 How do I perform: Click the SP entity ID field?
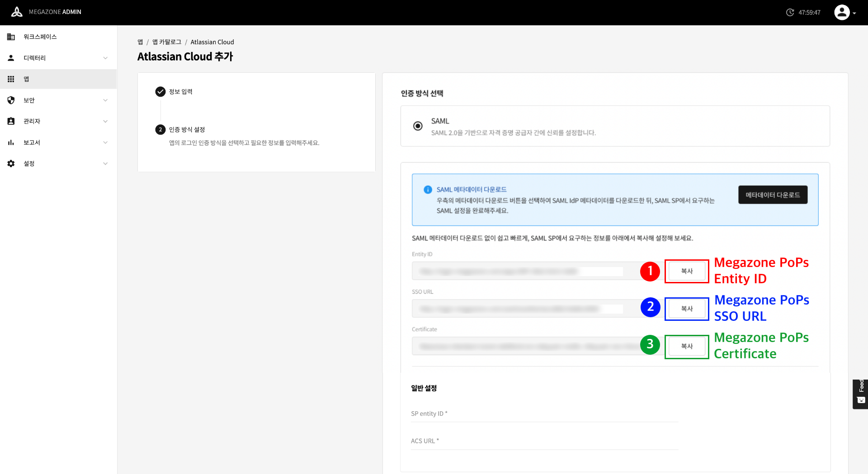pyautogui.click(x=544, y=414)
